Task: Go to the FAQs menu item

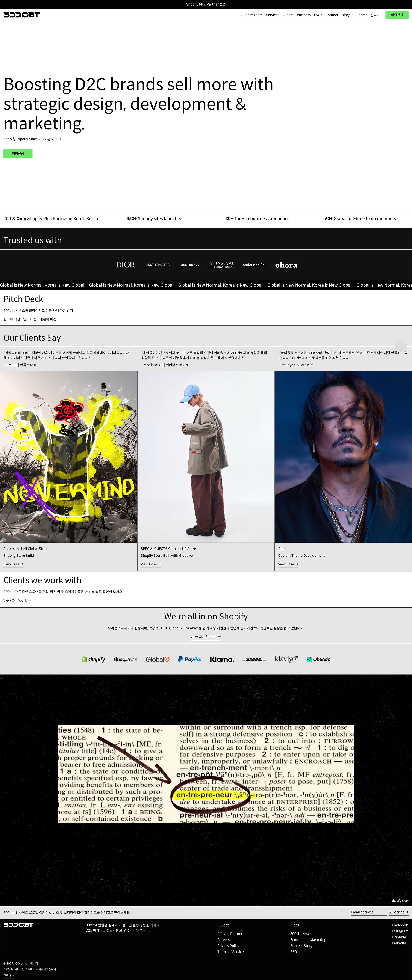Action: [x=318, y=15]
